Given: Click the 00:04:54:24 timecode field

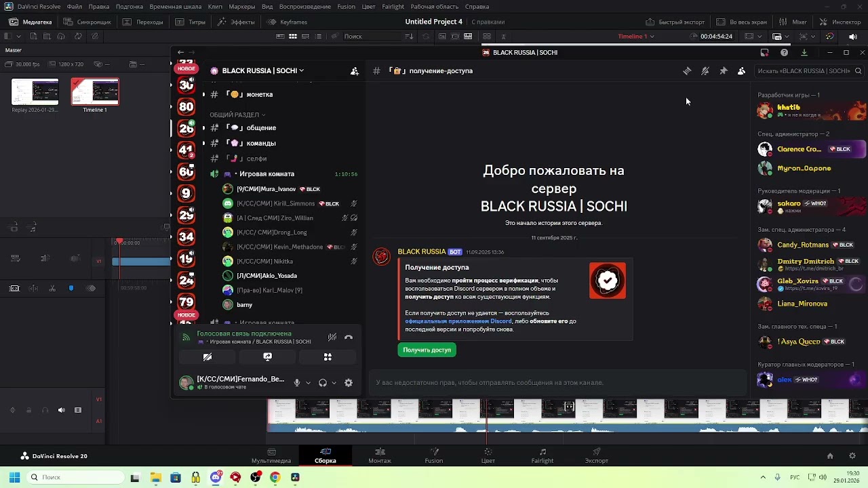Looking at the screenshot, I should point(716,37).
